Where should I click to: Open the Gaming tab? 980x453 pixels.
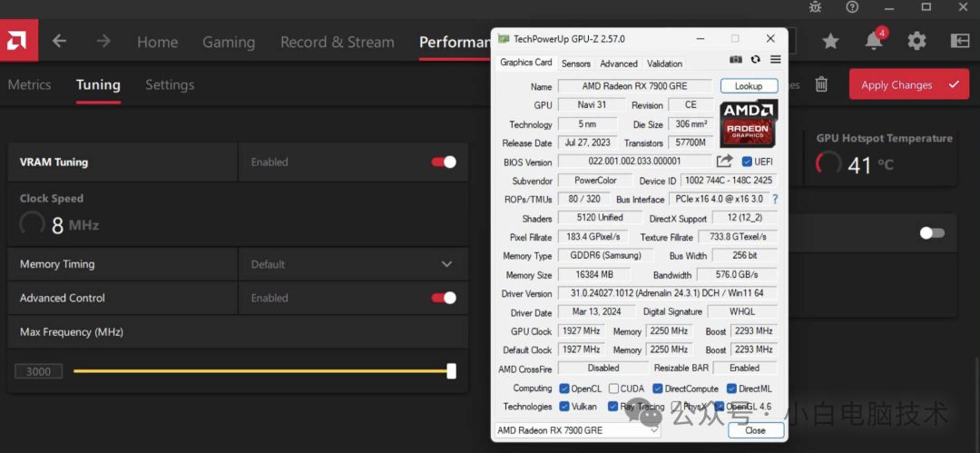tap(229, 42)
